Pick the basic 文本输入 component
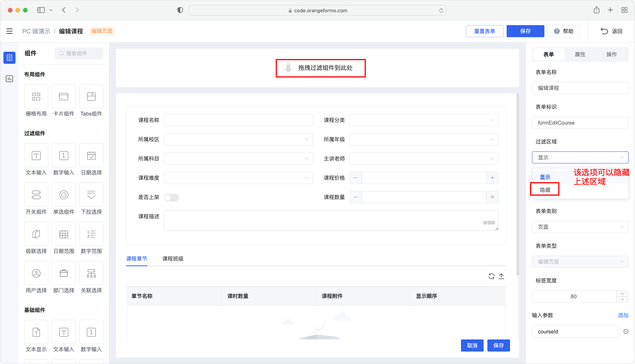Screen dimensions: 635x364 point(63,332)
